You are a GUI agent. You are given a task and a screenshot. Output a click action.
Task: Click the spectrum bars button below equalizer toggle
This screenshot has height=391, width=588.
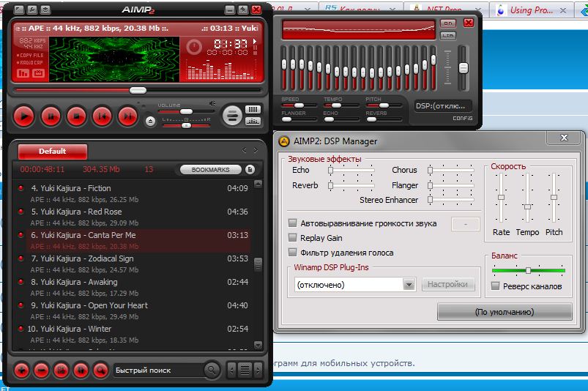(253, 121)
